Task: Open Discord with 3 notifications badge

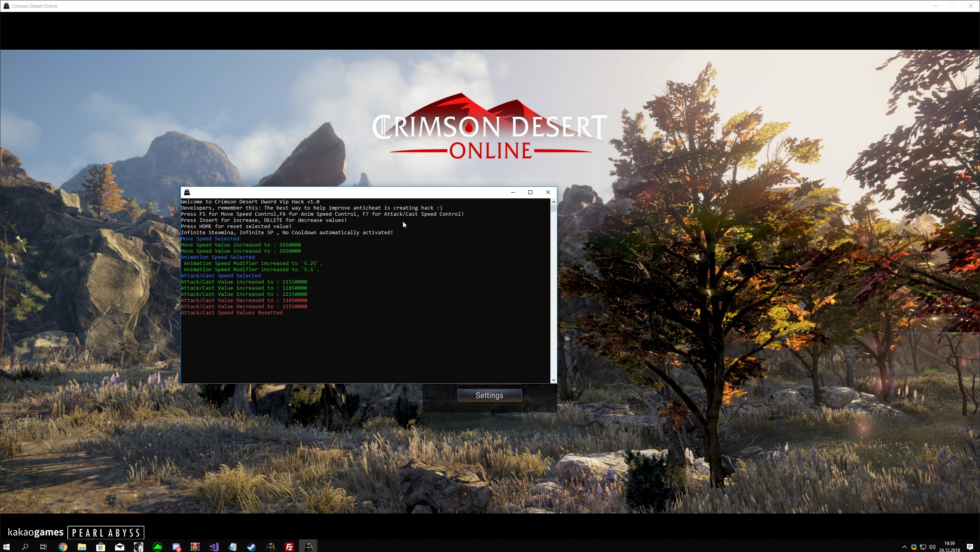Action: pyautogui.click(x=176, y=547)
